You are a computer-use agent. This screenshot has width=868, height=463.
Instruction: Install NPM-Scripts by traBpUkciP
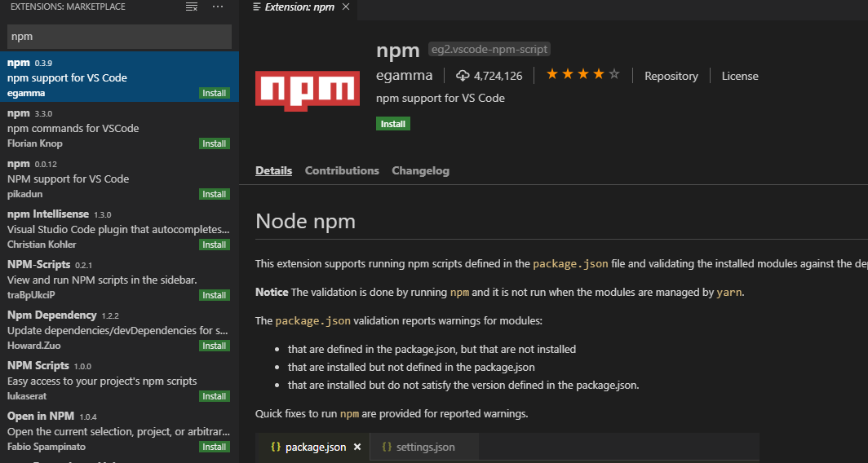pyautogui.click(x=215, y=295)
